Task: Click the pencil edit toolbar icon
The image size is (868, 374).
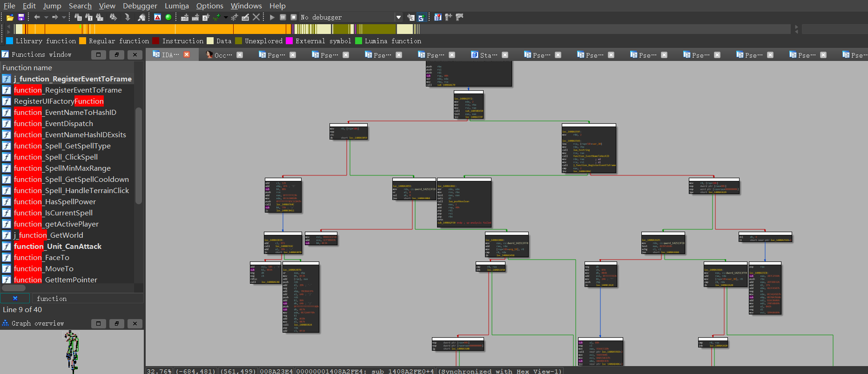Action: point(245,17)
